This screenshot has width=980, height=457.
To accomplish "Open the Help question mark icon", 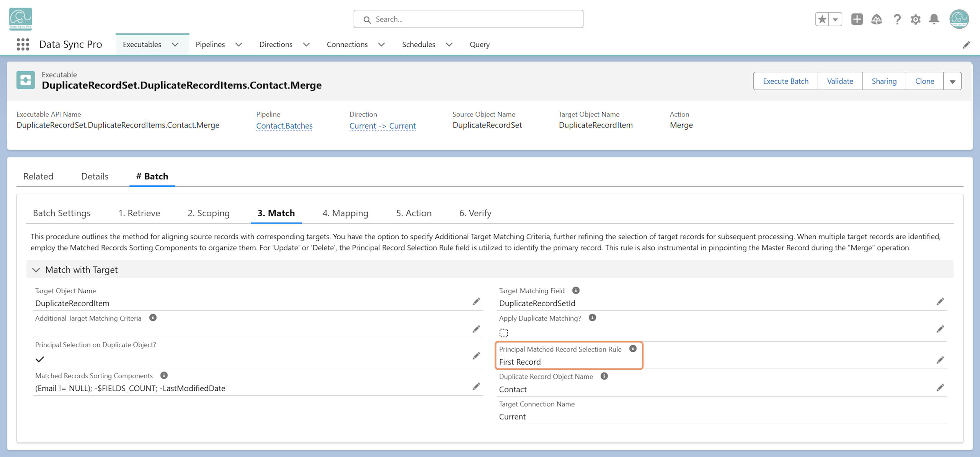I will click(897, 19).
